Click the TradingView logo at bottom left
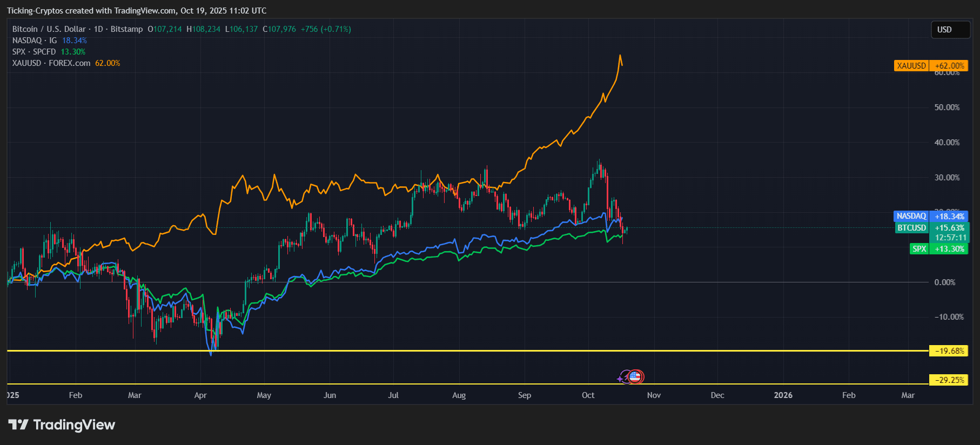Image resolution: width=980 pixels, height=445 pixels. point(62,425)
